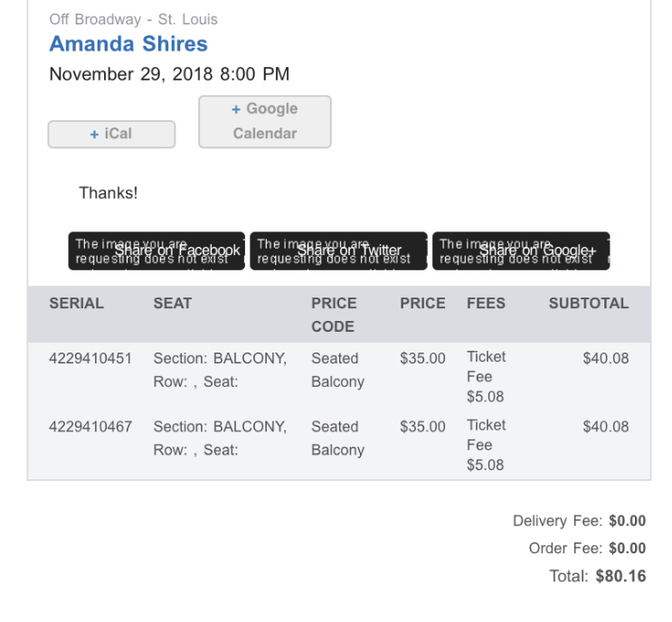Add event to iCal
672x622 pixels.
[x=111, y=134]
